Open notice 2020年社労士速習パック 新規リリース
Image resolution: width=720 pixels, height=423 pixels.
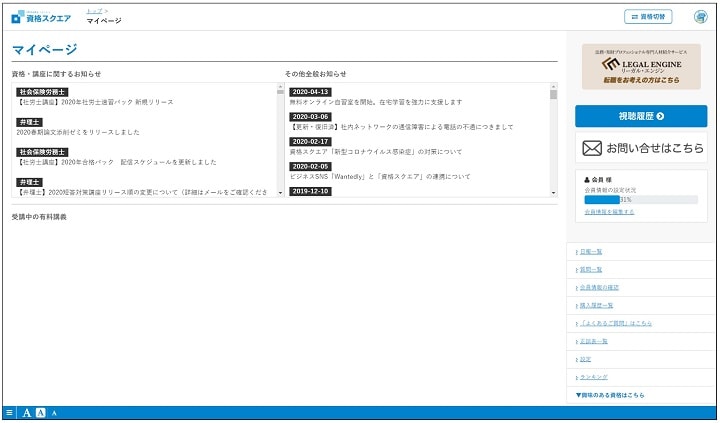[x=95, y=102]
